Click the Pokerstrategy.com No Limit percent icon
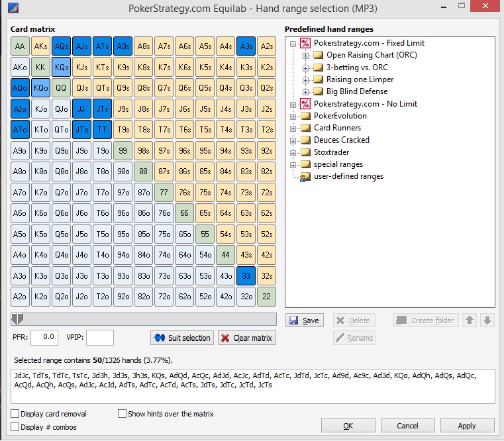Screen dimensions: 504x441 305,103
